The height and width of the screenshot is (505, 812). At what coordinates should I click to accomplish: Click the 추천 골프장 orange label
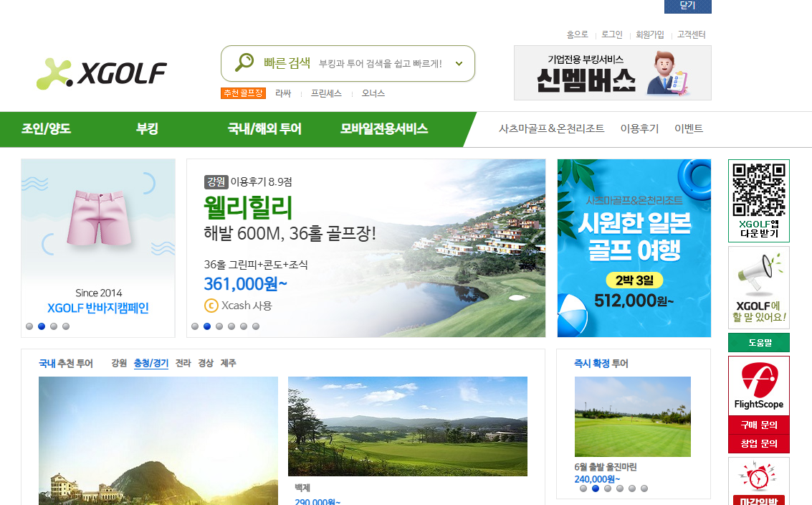[x=243, y=93]
